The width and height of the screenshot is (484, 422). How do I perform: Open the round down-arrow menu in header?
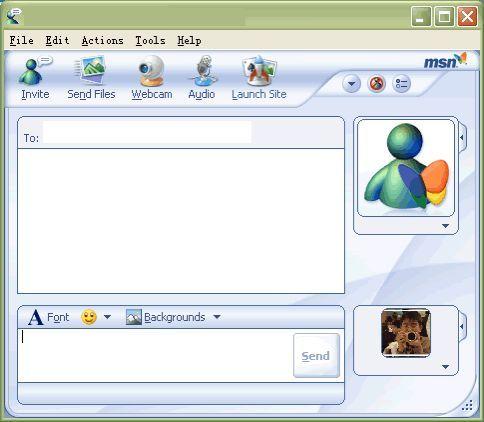point(351,84)
